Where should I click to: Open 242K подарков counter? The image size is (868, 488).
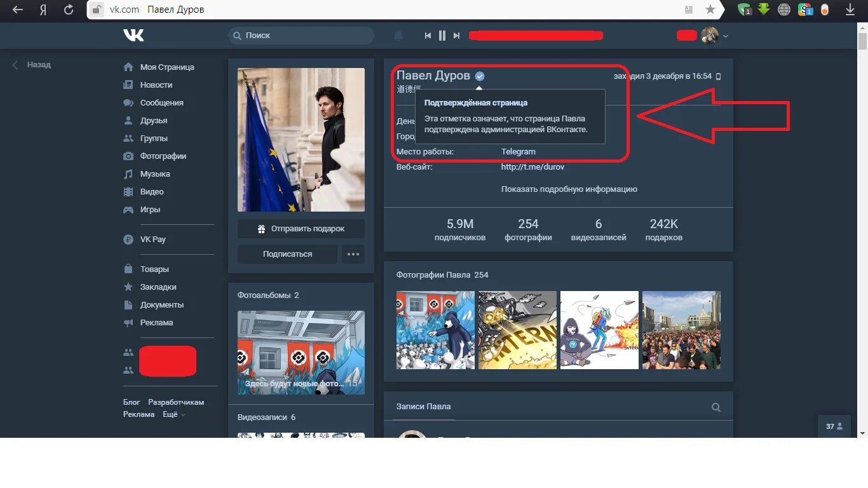pyautogui.click(x=664, y=230)
